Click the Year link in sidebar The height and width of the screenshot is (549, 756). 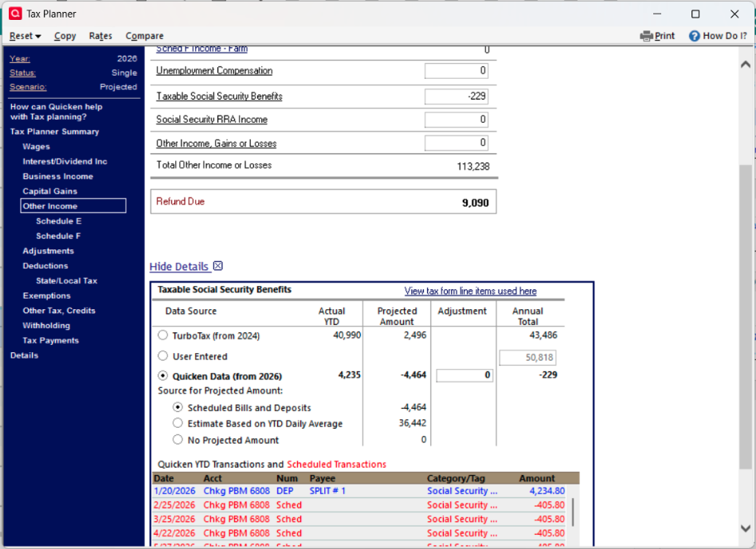[20, 59]
